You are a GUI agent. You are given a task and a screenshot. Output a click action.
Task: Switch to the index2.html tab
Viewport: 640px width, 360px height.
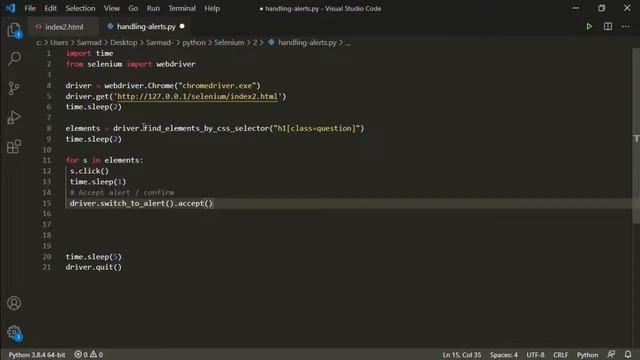tap(63, 27)
